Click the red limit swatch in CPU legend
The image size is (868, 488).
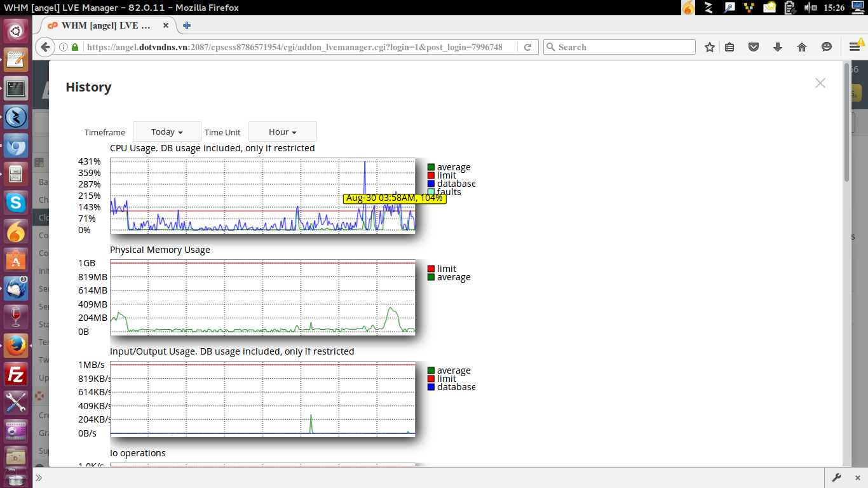pos(431,175)
